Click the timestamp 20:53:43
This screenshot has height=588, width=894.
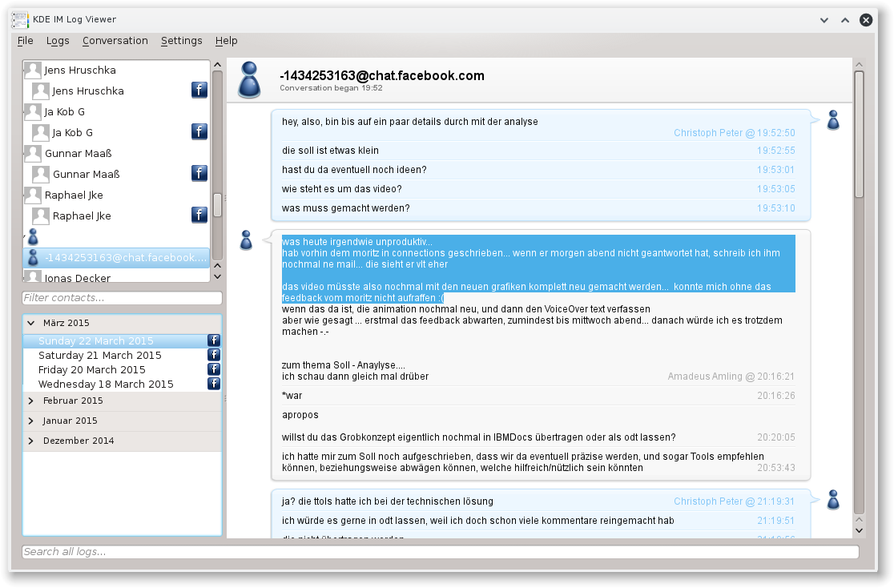tap(776, 467)
